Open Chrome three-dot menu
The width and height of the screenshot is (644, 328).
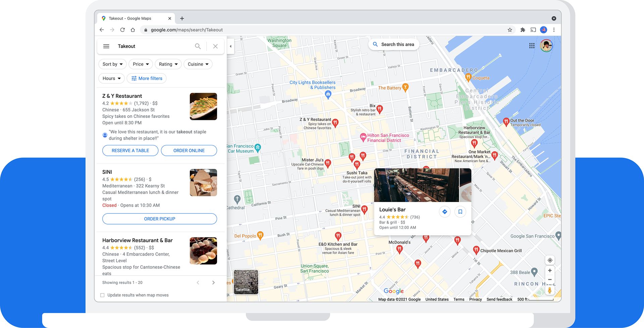coord(554,30)
